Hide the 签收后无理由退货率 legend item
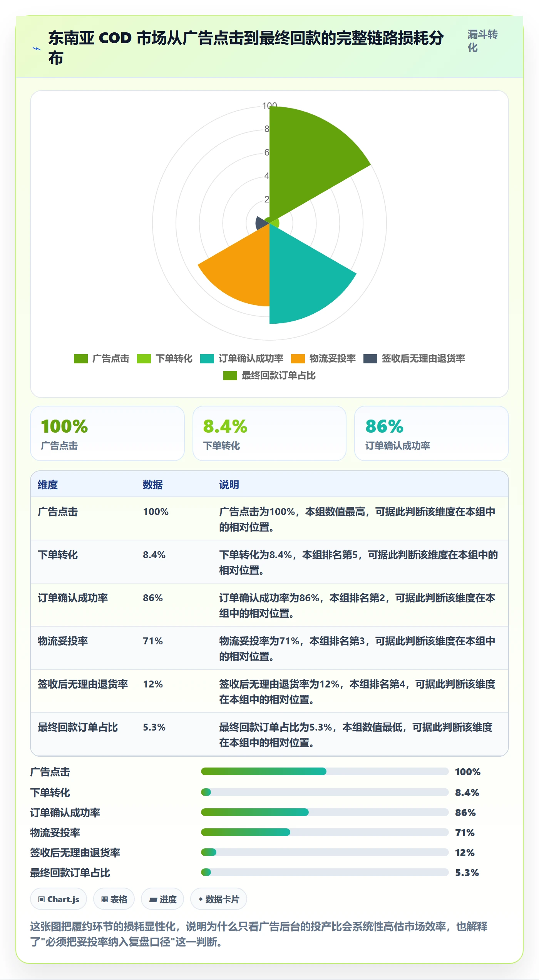This screenshot has width=539, height=980. (x=414, y=359)
